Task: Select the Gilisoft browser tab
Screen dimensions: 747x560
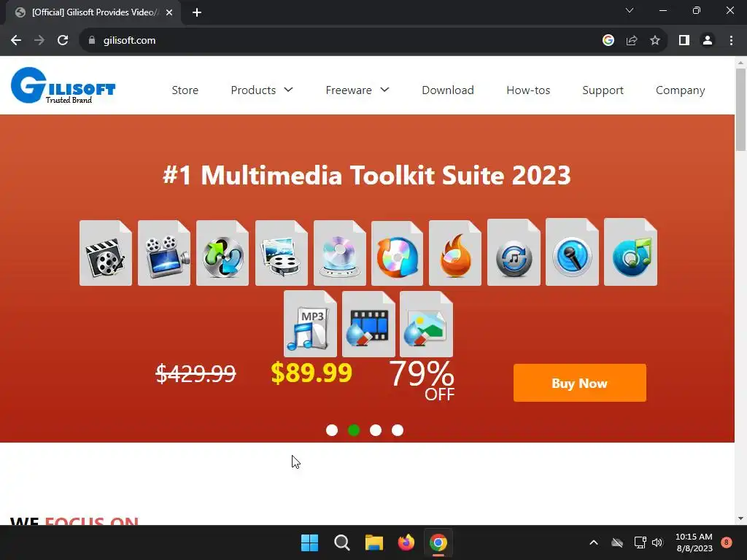Action: 93,12
